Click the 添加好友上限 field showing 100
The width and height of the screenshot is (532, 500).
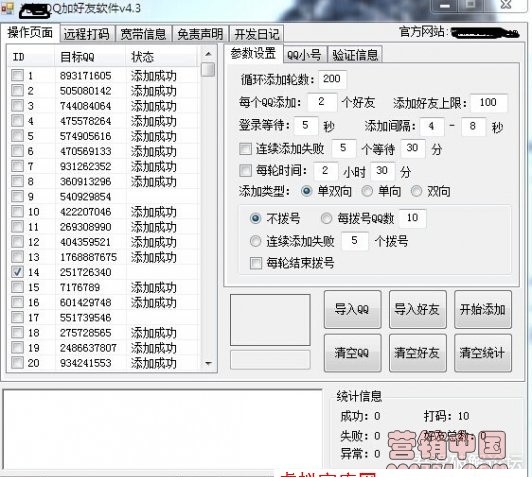tap(489, 102)
